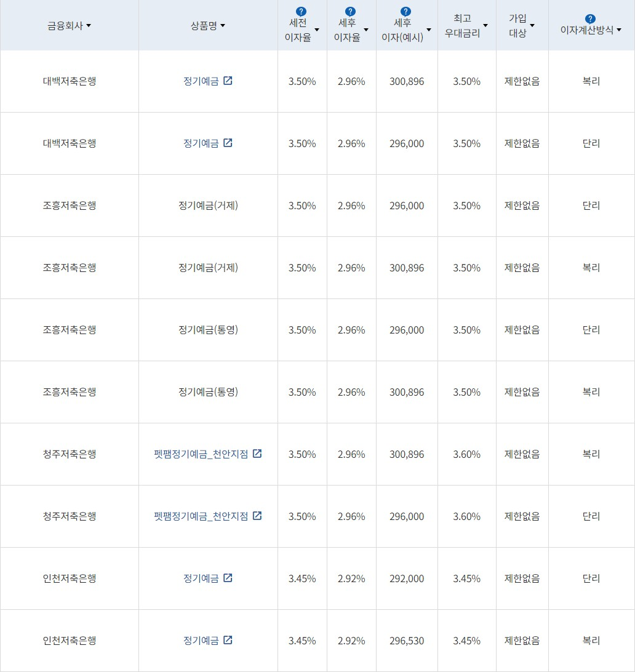
Task: Click the 조흥저축은행 정기예금(거제) product name
Action: 208,205
